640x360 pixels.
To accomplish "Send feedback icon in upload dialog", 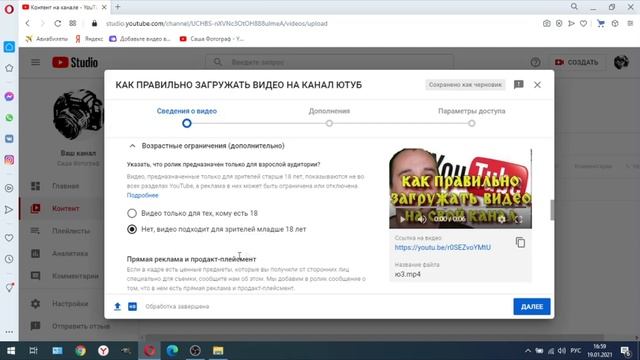I will 518,84.
